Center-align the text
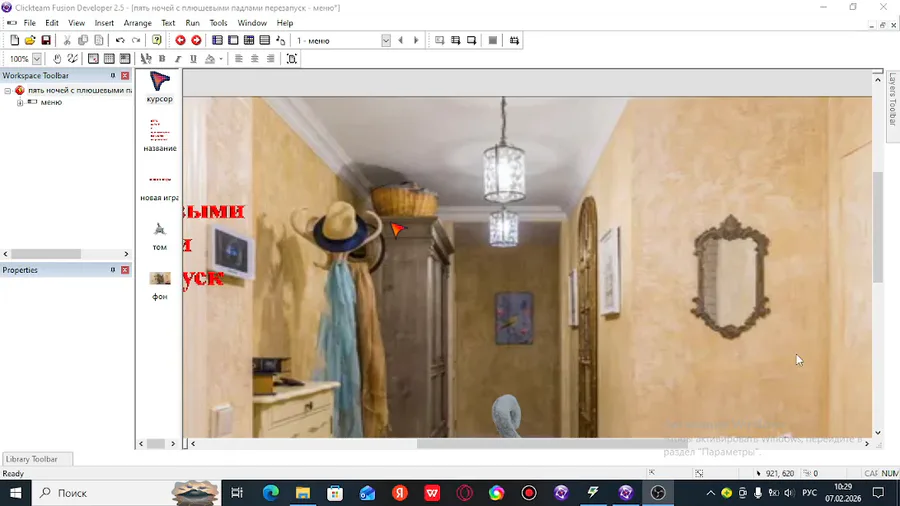This screenshot has height=506, width=900. [254, 59]
